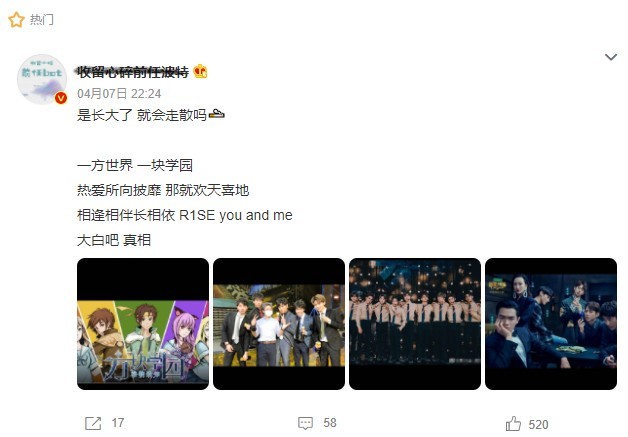Click the repost share icon
Image resolution: width=628 pixels, height=437 pixels.
click(93, 423)
